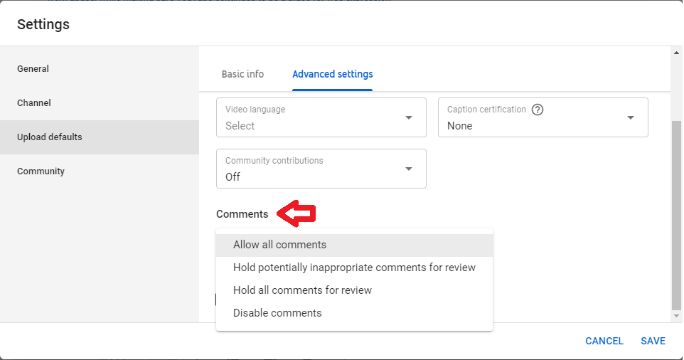
Task: Open the General settings section
Action: (x=99, y=69)
